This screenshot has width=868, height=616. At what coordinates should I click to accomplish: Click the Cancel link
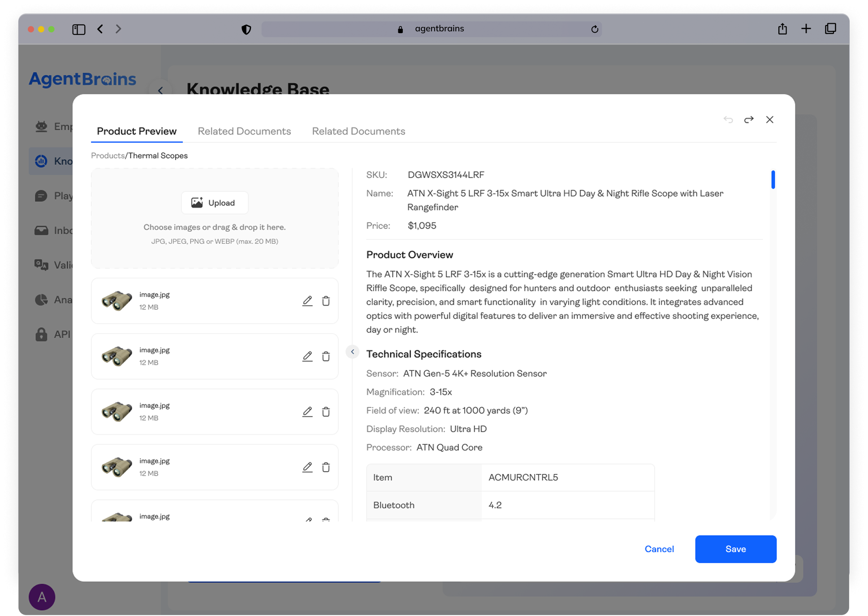pos(659,549)
